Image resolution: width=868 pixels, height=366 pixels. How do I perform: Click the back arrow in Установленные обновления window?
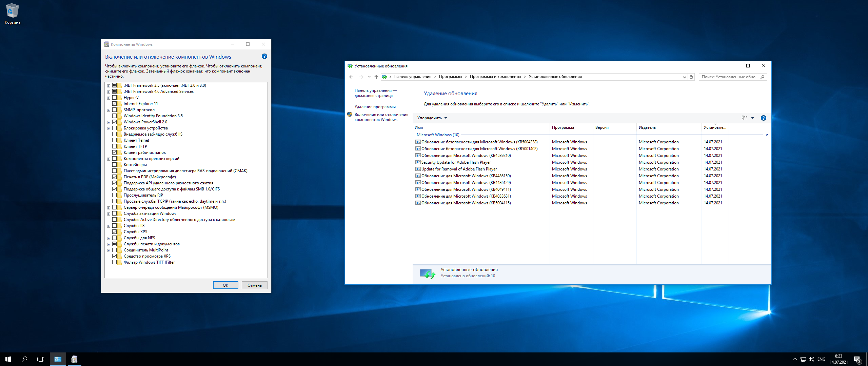coord(351,77)
